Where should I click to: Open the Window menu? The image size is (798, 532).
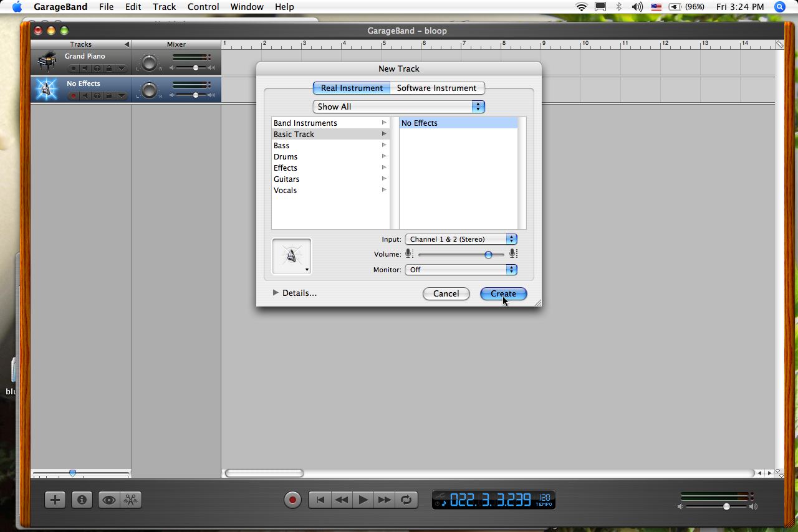247,7
